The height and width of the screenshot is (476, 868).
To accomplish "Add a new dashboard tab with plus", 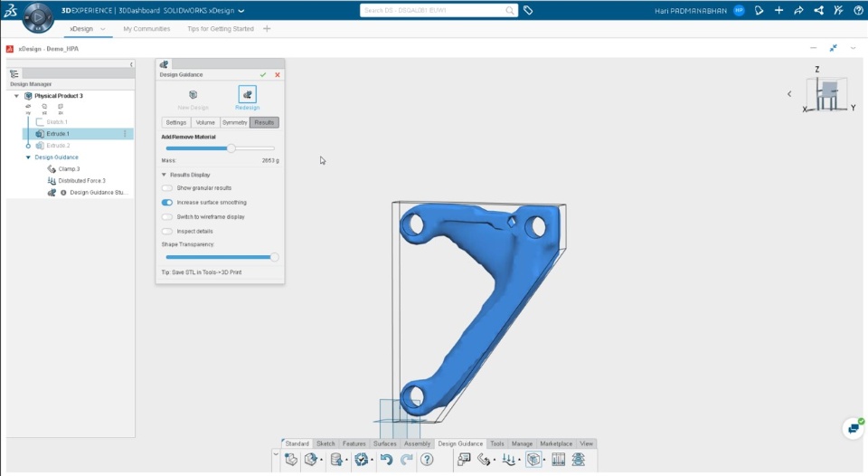I will 267,29.
